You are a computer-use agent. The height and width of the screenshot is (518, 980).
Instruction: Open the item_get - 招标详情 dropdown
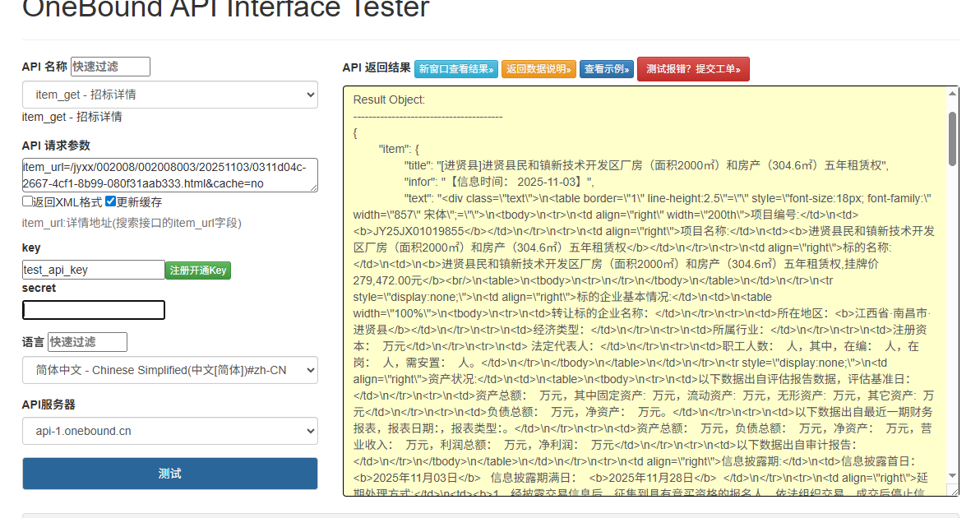pyautogui.click(x=170, y=95)
